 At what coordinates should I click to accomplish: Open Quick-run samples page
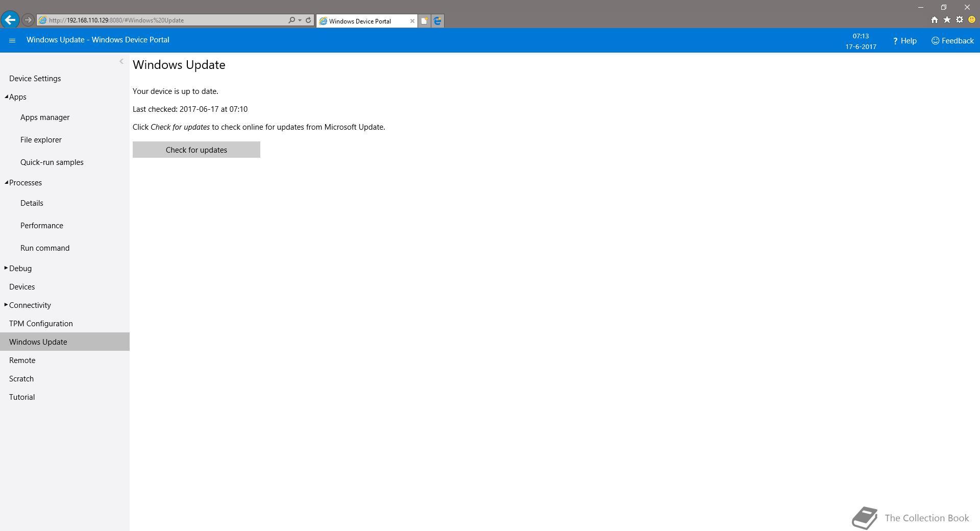coord(52,162)
